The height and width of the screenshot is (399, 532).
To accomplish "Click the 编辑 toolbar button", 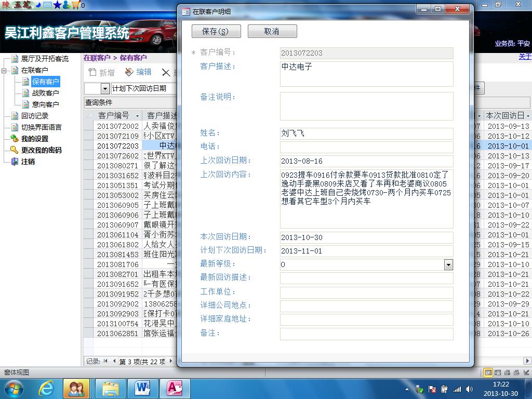I will [x=138, y=72].
